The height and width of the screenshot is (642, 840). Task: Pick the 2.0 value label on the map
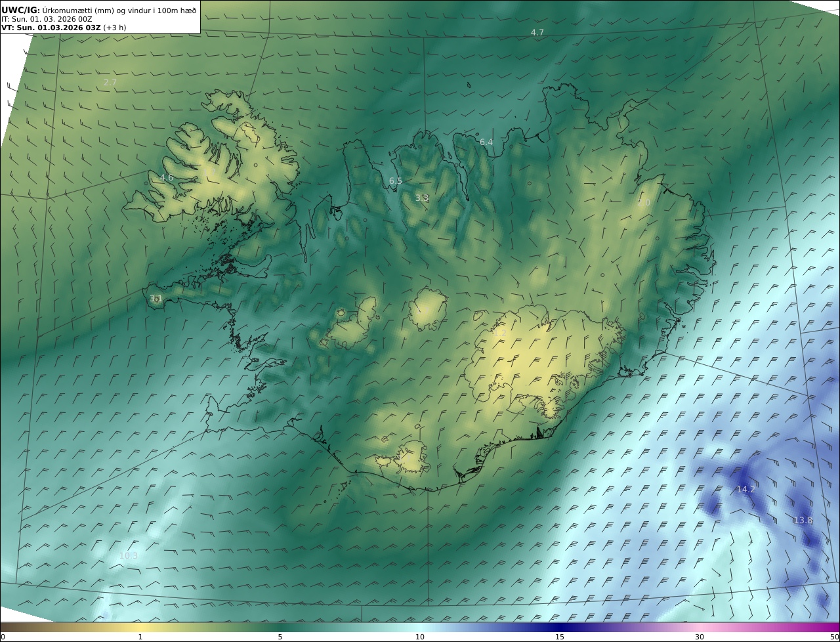tap(644, 203)
